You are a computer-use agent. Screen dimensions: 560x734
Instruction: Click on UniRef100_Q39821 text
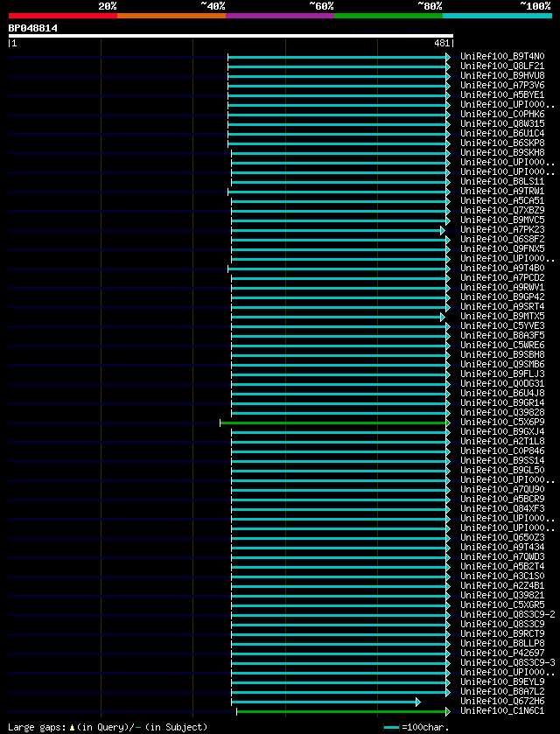(502, 596)
